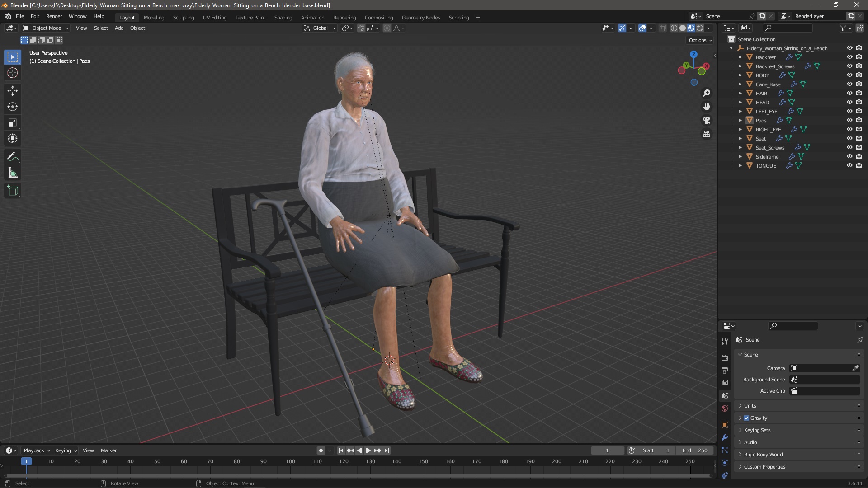Viewport: 868px width, 488px height.
Task: Enable the Gravity checkbox
Action: (x=746, y=418)
